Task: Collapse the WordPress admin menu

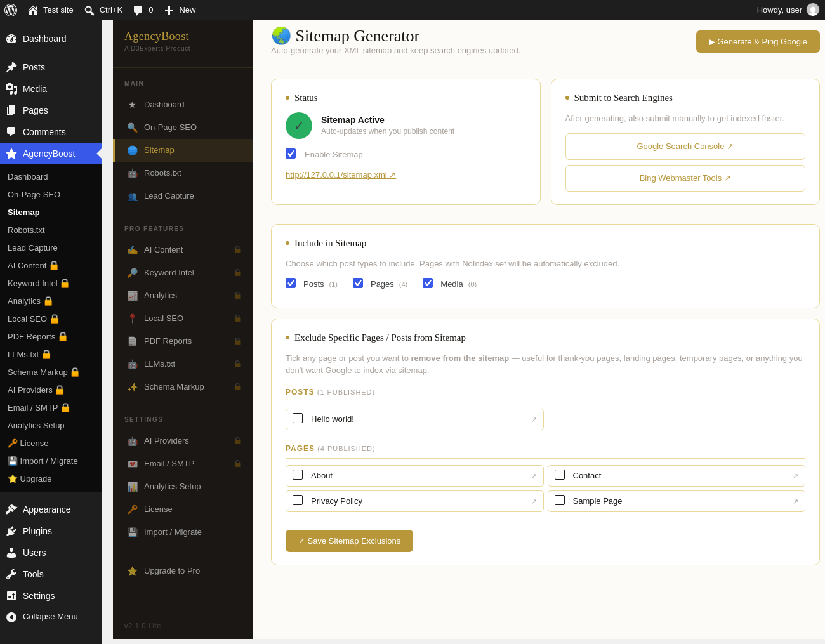Action: click(50, 617)
